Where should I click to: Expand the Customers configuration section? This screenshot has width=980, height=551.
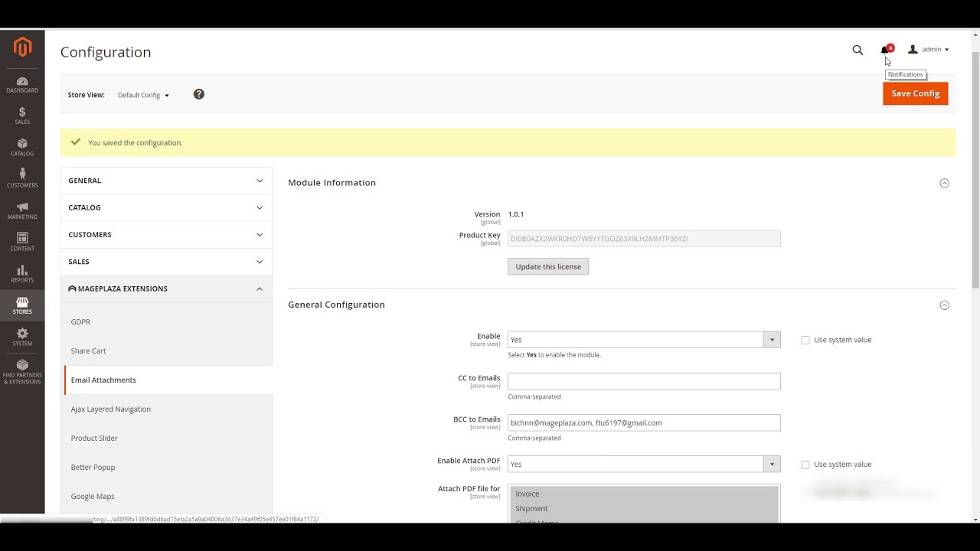[166, 234]
